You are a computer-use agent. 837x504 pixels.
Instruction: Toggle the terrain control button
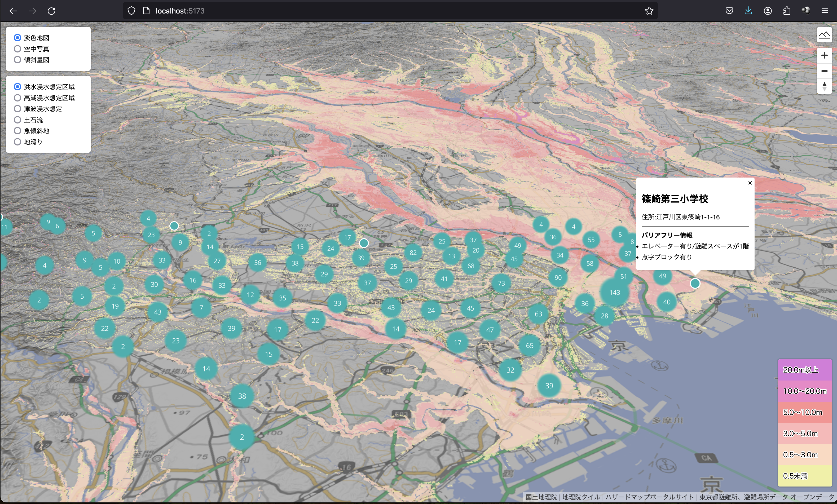click(x=824, y=35)
